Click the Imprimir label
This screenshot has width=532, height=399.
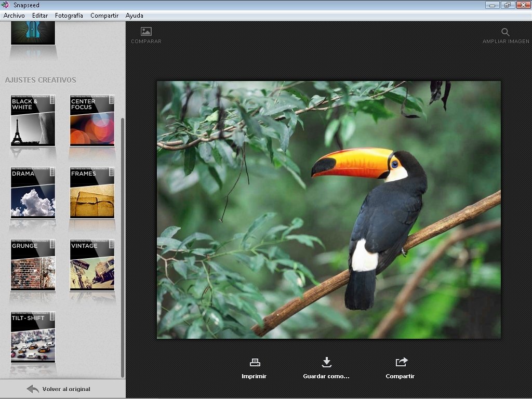click(254, 376)
